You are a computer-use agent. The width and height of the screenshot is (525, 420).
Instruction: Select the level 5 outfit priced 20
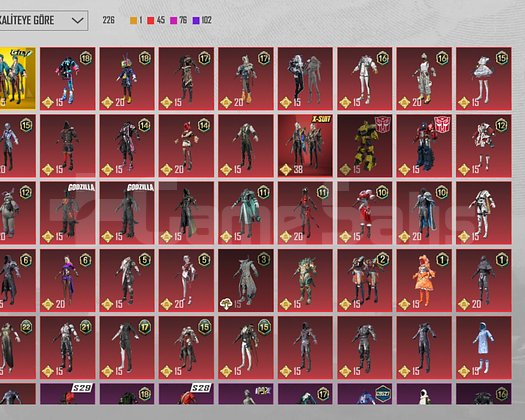coord(186,280)
